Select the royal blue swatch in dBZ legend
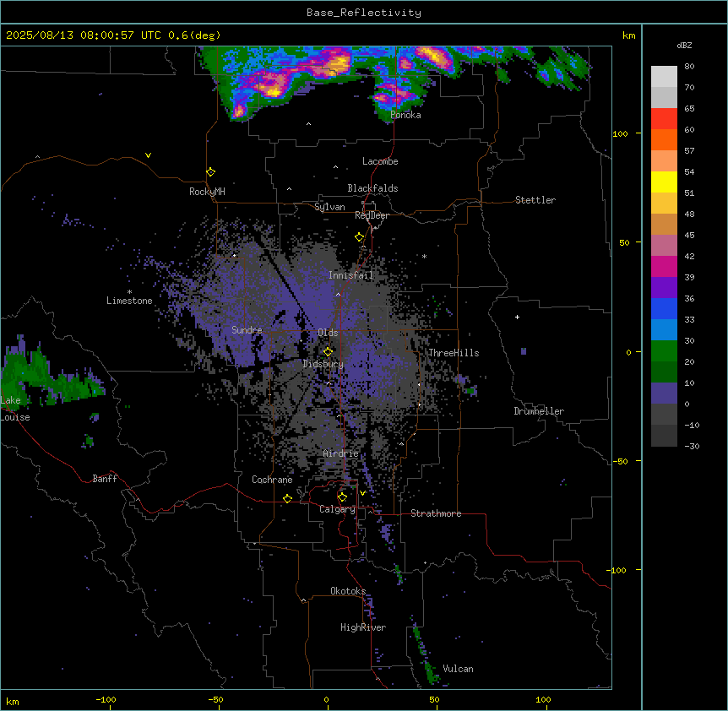The image size is (728, 711). click(664, 308)
